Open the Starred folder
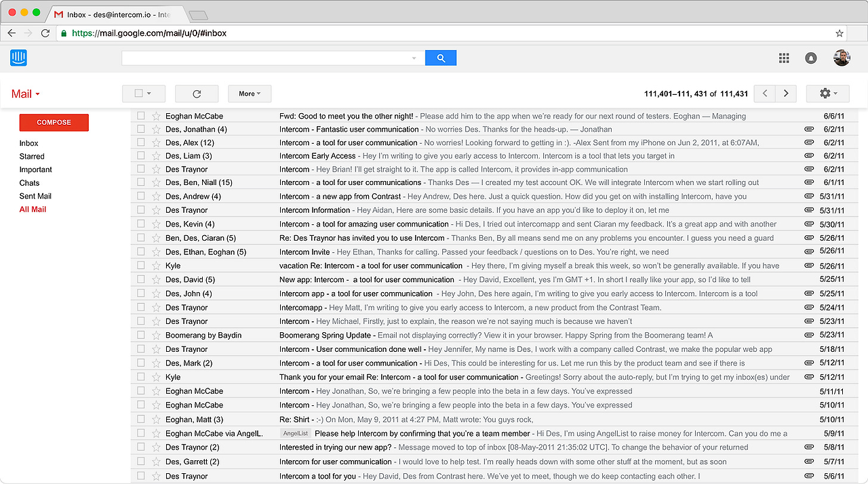Image resolution: width=868 pixels, height=484 pixels. coord(32,156)
